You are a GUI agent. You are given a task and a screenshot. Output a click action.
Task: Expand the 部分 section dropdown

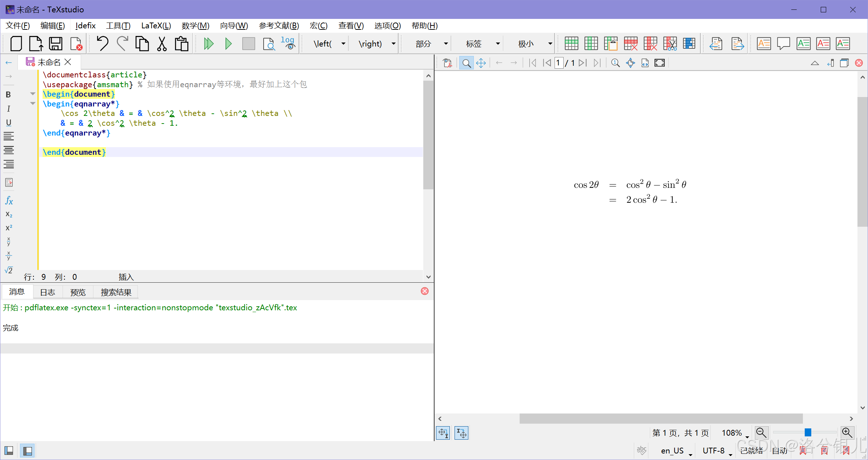tap(446, 44)
